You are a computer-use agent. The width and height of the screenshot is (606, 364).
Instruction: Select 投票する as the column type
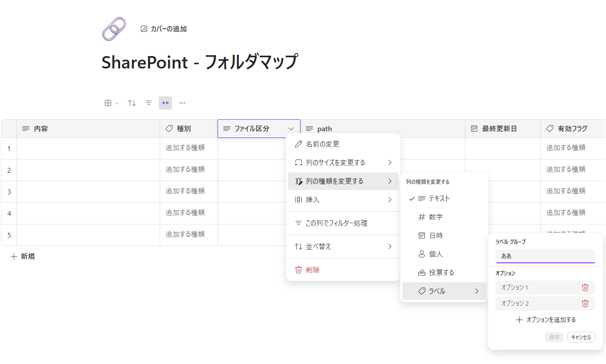pyautogui.click(x=444, y=273)
